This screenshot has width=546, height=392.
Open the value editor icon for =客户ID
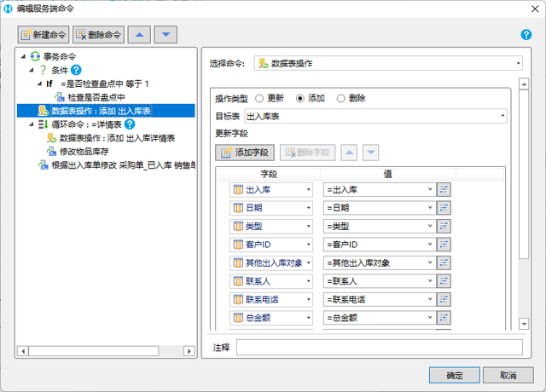(x=444, y=245)
